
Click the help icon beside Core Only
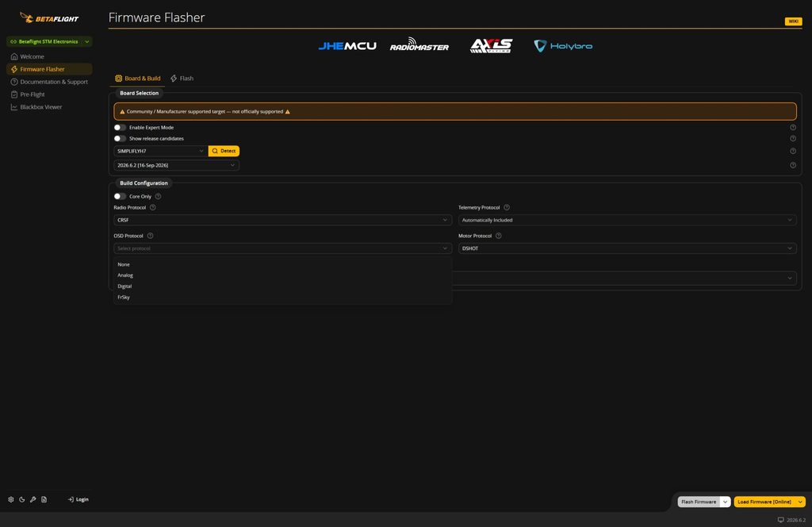point(158,196)
